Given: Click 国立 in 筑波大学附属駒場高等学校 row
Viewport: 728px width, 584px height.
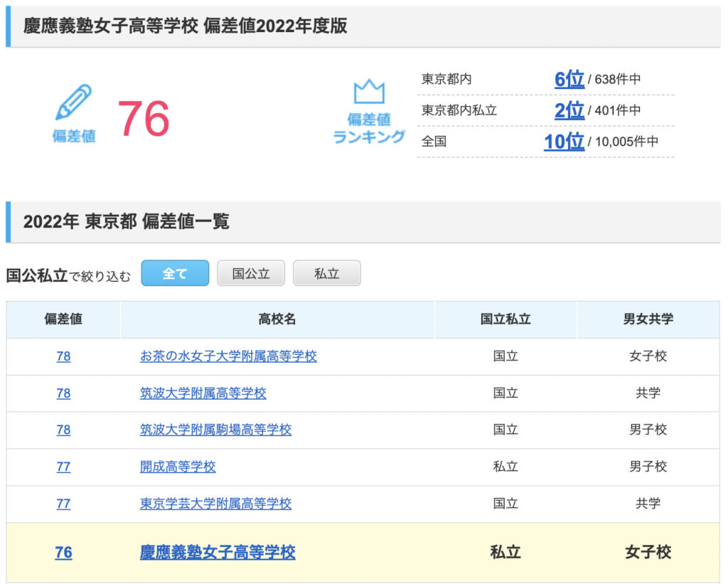Looking at the screenshot, I should (x=505, y=430).
